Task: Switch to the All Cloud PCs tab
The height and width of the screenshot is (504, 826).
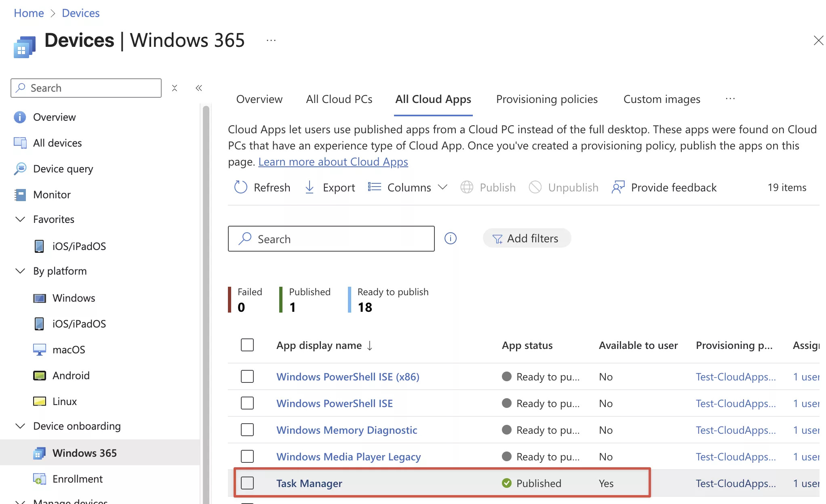Action: click(339, 99)
